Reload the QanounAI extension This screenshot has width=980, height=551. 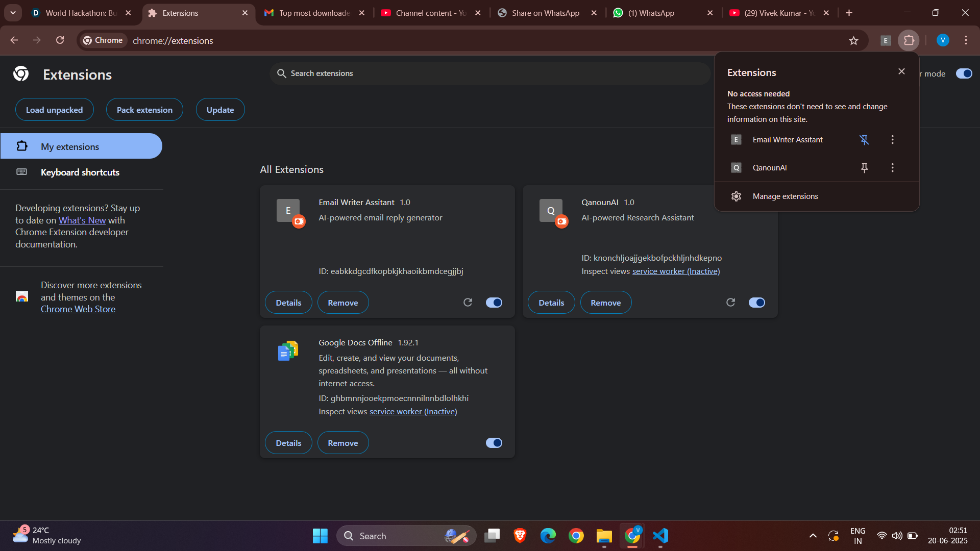coord(730,303)
